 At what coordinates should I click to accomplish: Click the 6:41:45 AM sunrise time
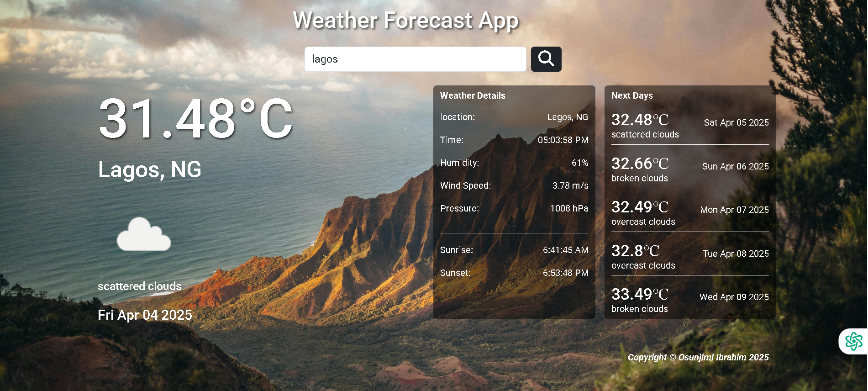[x=565, y=250]
